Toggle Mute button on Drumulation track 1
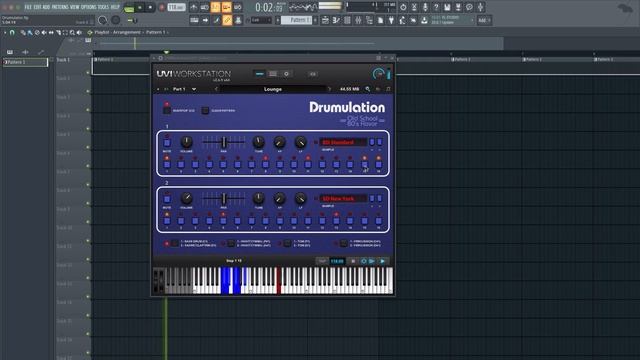The height and width of the screenshot is (360, 640). pyautogui.click(x=167, y=143)
